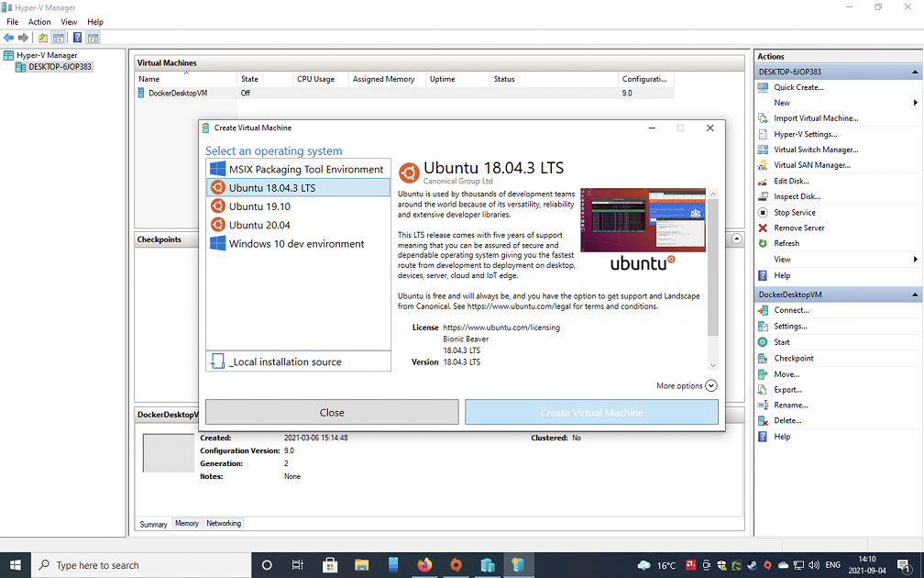Image resolution: width=924 pixels, height=578 pixels.
Task: Open Hyper-V Settings action
Action: (x=805, y=134)
